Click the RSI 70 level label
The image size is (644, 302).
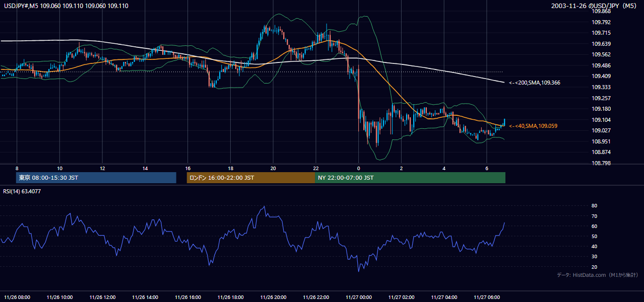pyautogui.click(x=594, y=216)
